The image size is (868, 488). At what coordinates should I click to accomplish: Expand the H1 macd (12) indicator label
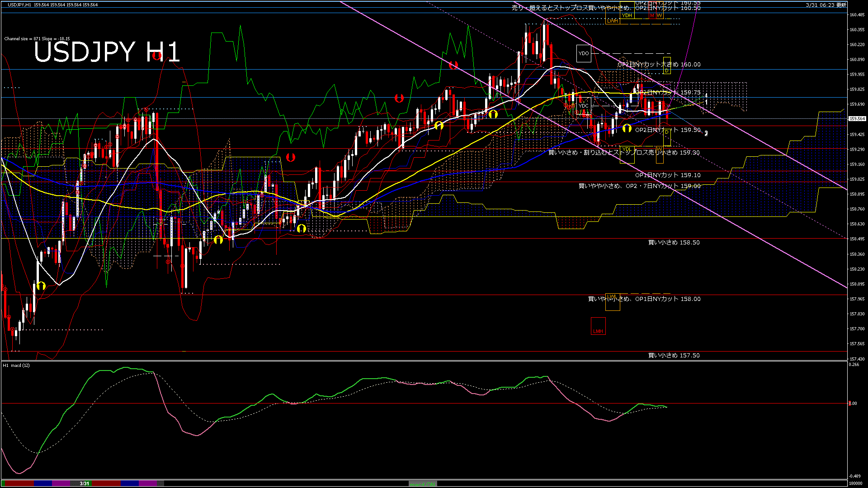[x=15, y=366]
